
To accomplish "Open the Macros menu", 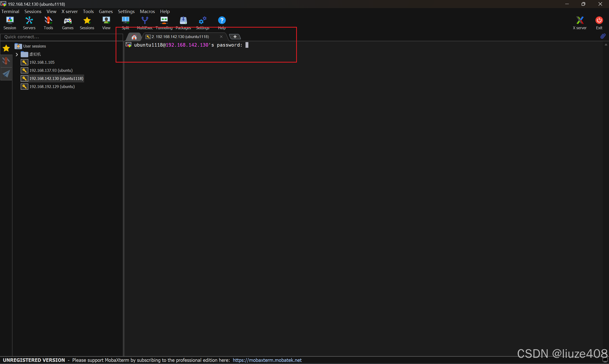I will [x=147, y=11].
